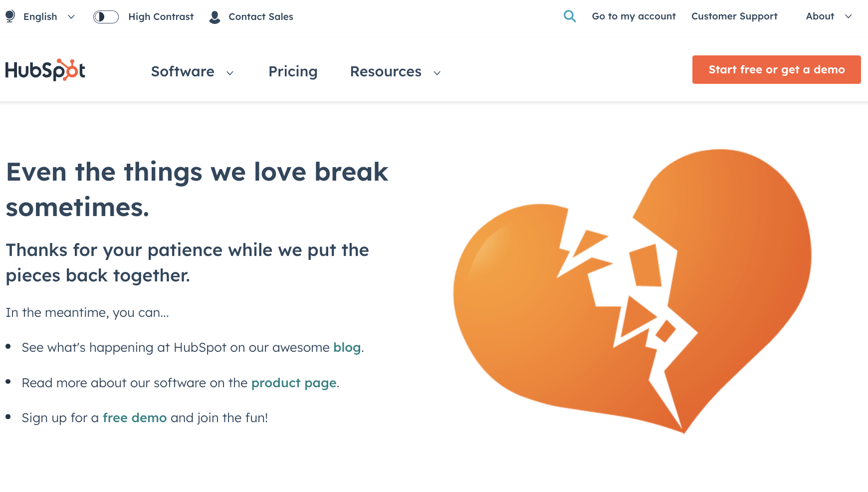Open the product page link
This screenshot has height=492, width=868.
pyautogui.click(x=294, y=383)
